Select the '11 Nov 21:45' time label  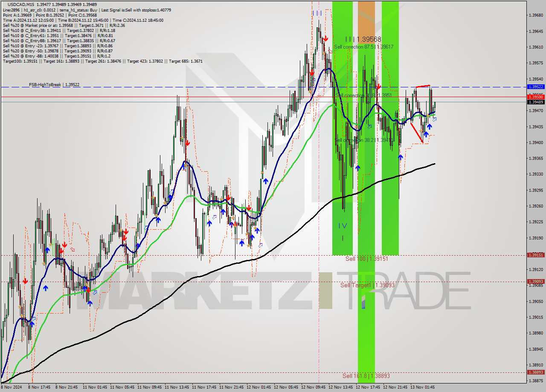click(x=231, y=387)
